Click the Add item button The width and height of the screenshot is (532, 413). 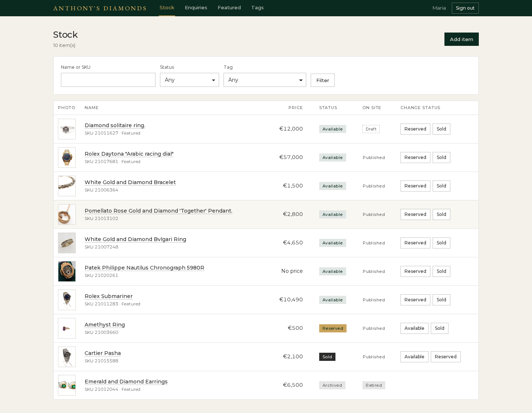(x=461, y=39)
